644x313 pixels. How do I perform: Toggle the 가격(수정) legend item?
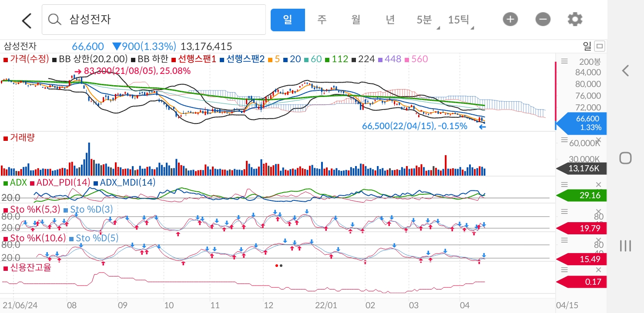pos(26,59)
